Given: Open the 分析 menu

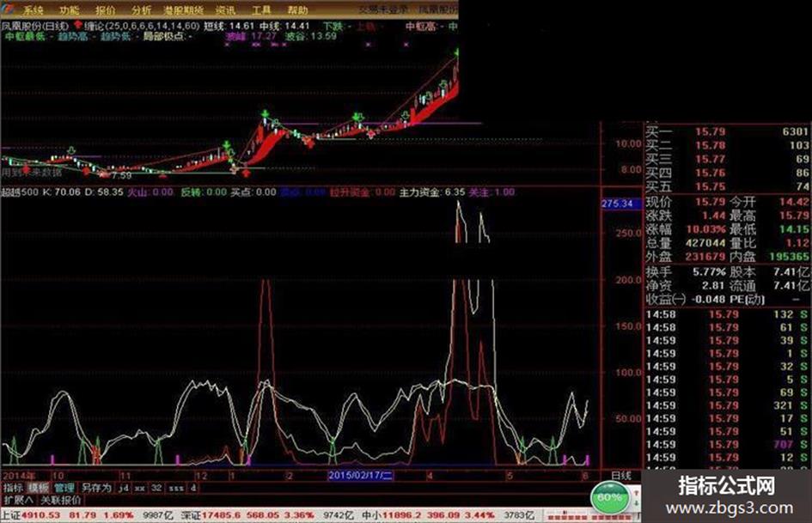Looking at the screenshot, I should (x=141, y=9).
